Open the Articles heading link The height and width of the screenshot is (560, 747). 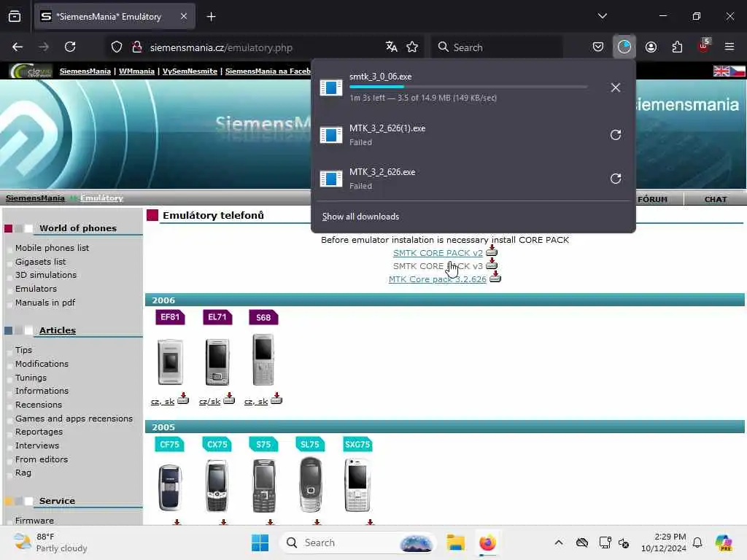(58, 330)
